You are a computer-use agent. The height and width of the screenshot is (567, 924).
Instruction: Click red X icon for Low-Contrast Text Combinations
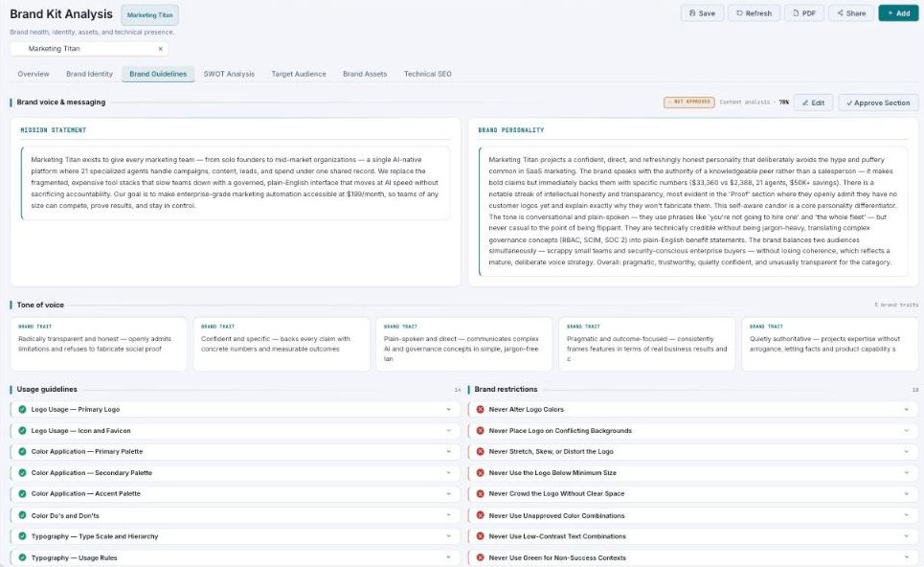click(x=481, y=536)
